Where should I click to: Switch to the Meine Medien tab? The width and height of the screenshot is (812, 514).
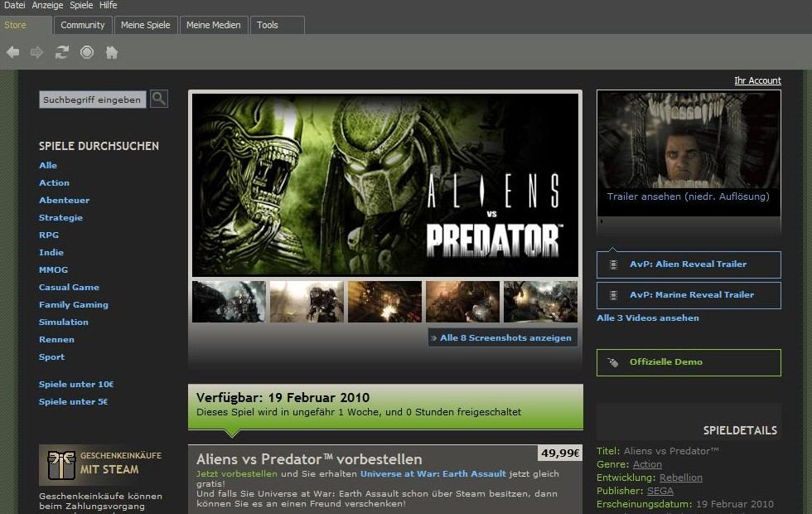[214, 25]
